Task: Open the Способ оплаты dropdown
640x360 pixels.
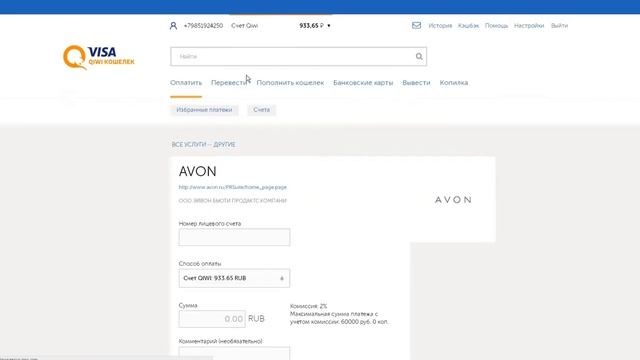Action: 234,278
